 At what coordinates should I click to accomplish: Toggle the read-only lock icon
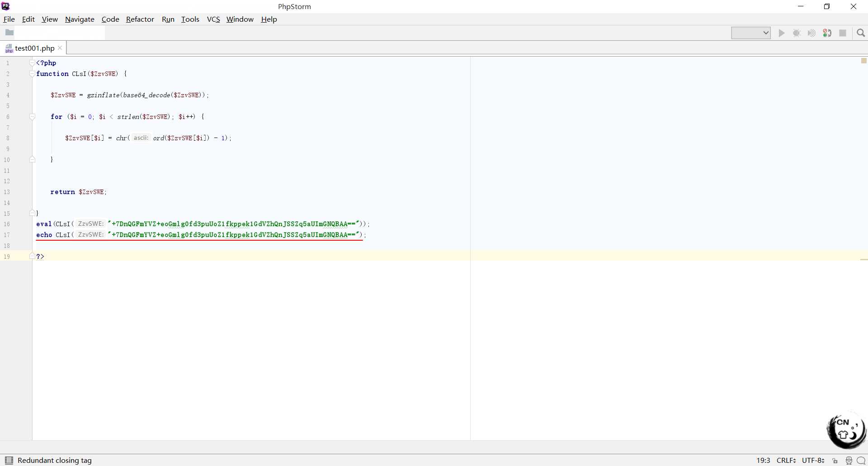pos(835,461)
